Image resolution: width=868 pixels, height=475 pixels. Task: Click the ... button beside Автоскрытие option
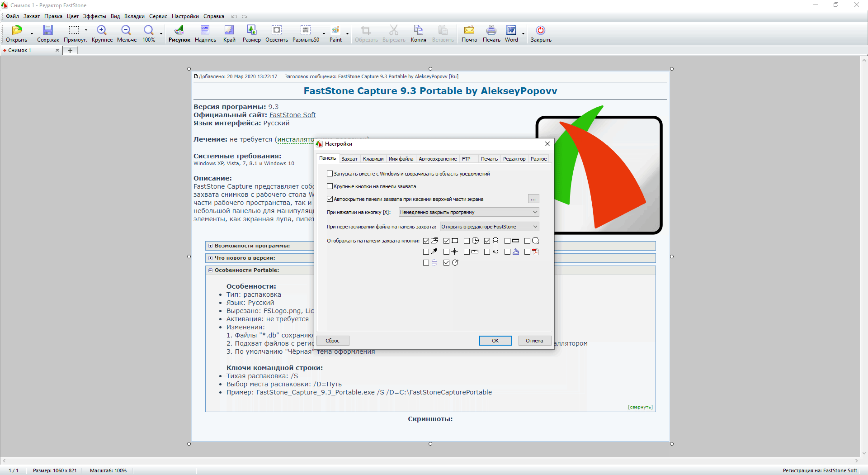(x=533, y=199)
